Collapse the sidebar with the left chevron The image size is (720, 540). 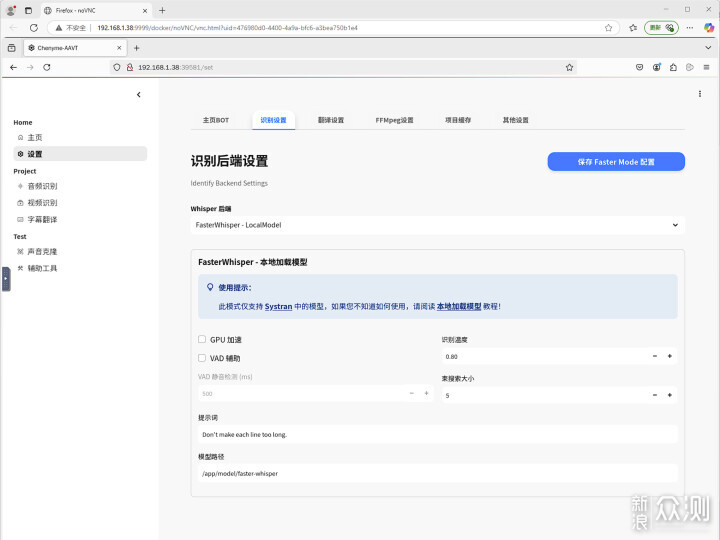pos(139,95)
